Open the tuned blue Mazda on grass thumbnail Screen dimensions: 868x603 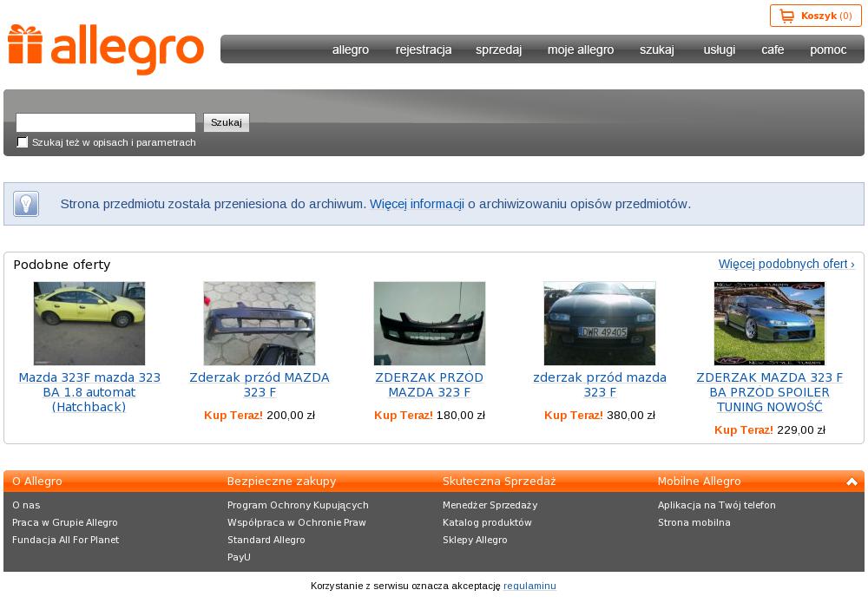pyautogui.click(x=769, y=324)
